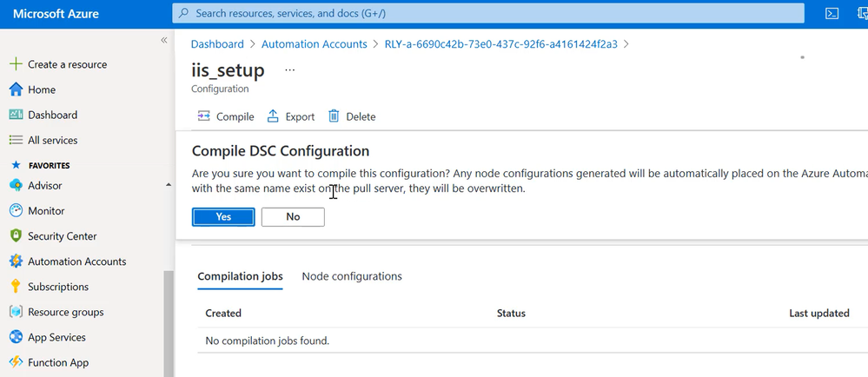The image size is (868, 377).
Task: Click the Compile icon in the toolbar
Action: (x=203, y=116)
